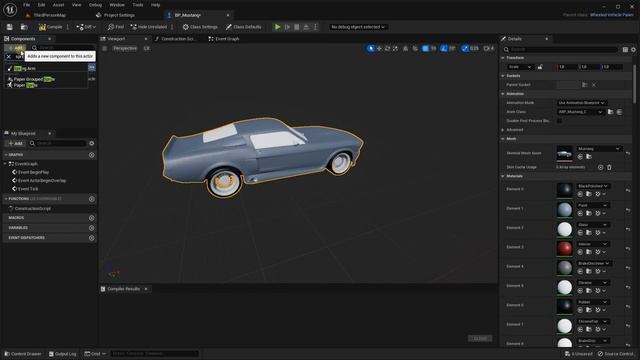640x360 pixels.
Task: Add new variable with plus icon
Action: (91, 228)
